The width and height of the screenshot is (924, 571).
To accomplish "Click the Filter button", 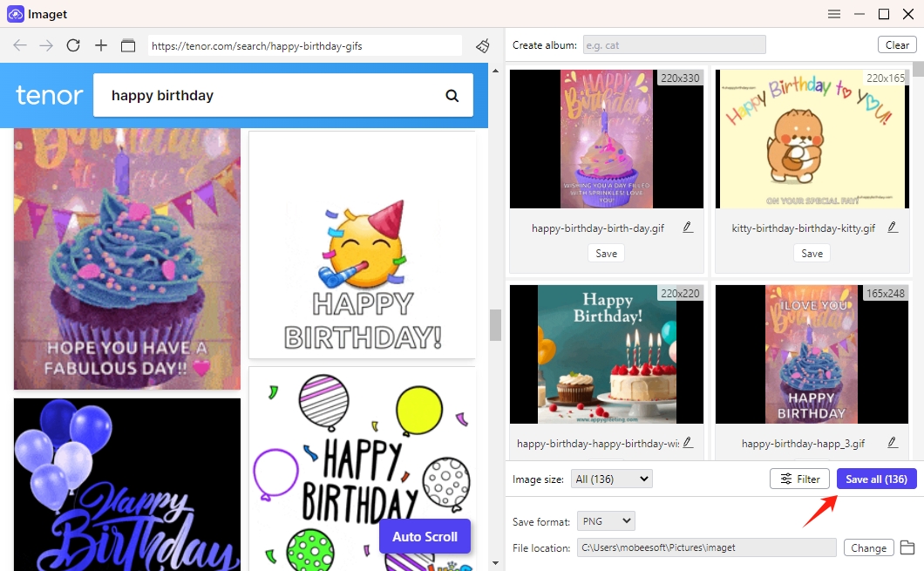I will 799,479.
